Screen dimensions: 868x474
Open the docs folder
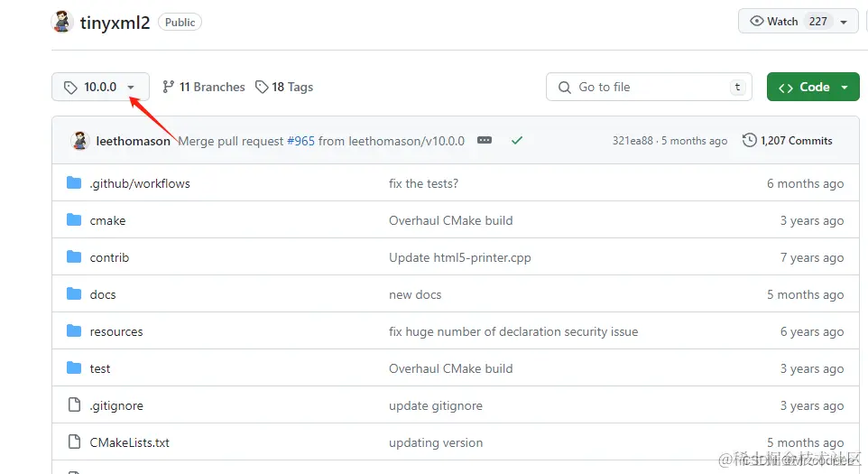[103, 294]
